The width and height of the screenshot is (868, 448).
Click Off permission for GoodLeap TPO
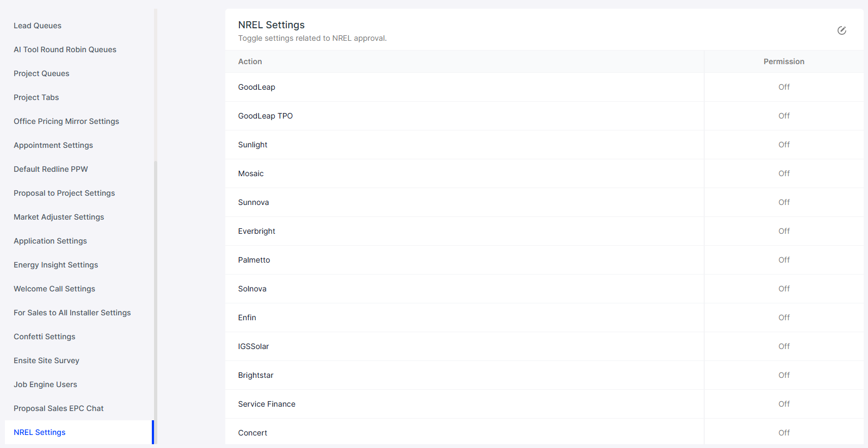[784, 116]
